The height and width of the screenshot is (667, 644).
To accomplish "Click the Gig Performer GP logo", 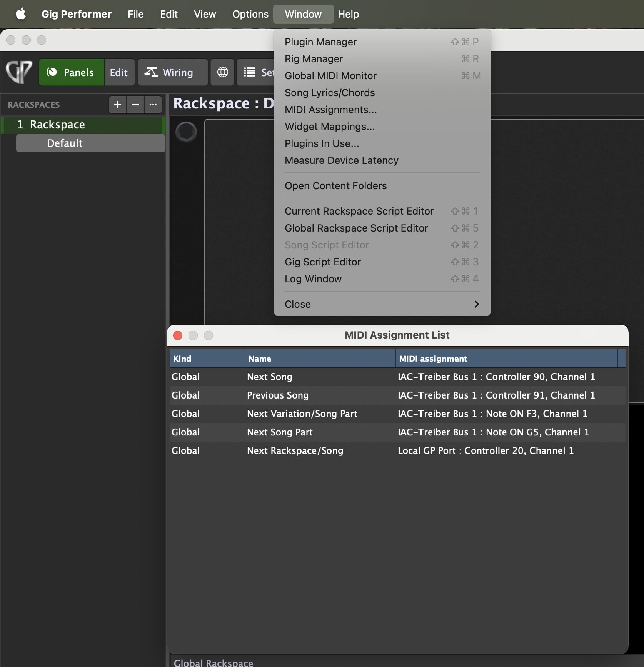I will [19, 72].
